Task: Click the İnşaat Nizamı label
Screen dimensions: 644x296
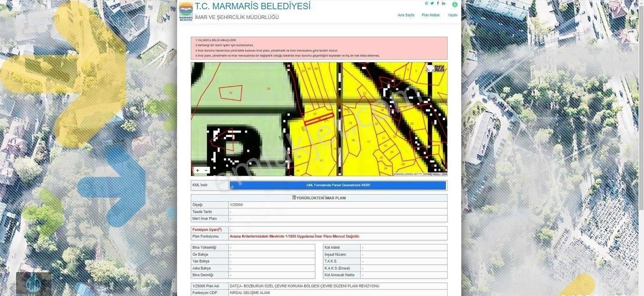Action: point(335,255)
